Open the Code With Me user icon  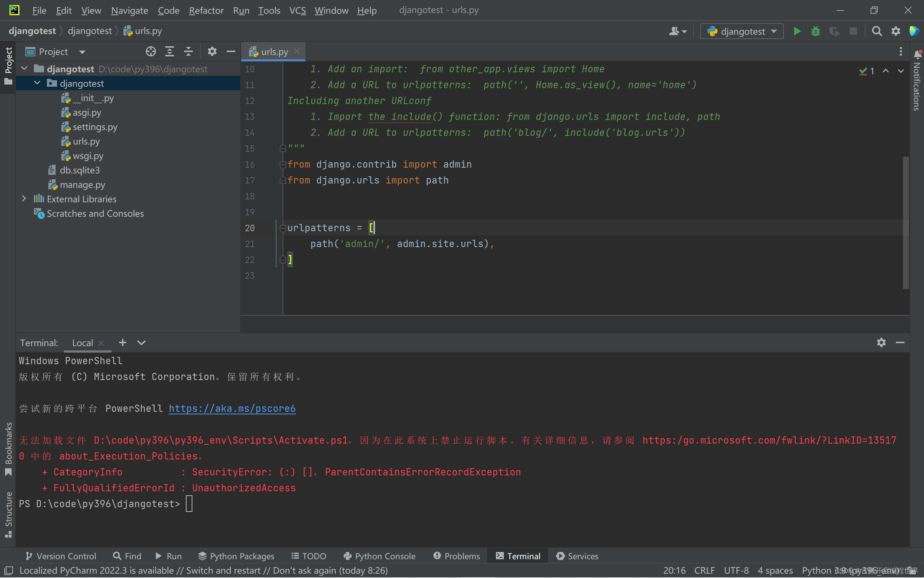click(678, 31)
